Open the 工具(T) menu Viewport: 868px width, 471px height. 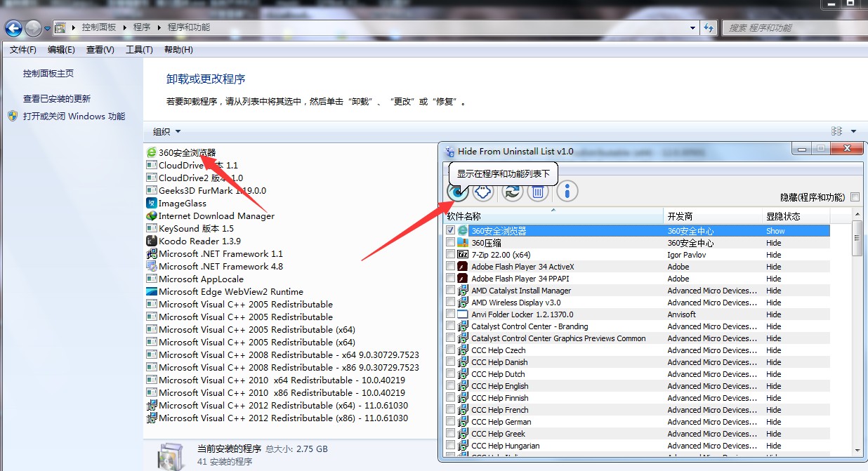pyautogui.click(x=139, y=49)
